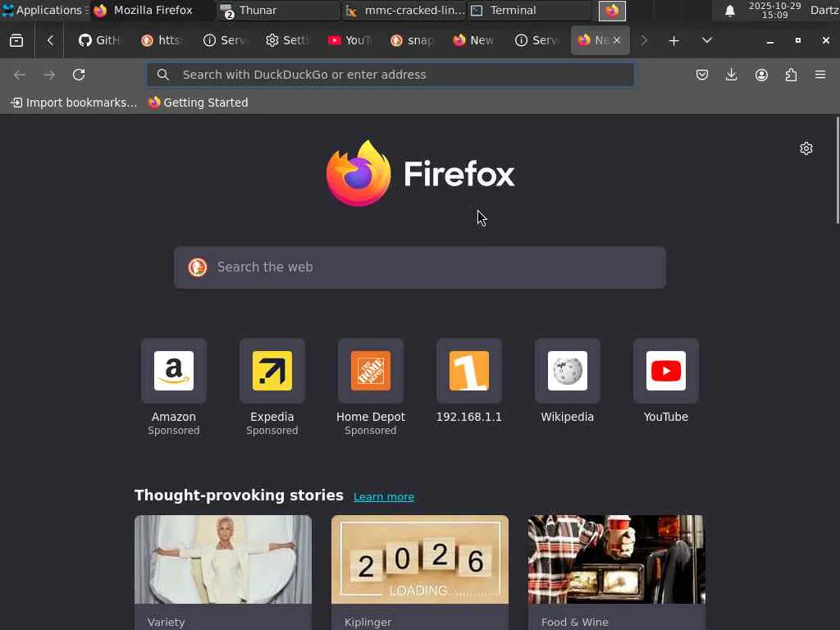Go forward one page
Image resolution: width=840 pixels, height=630 pixels.
pos(49,75)
